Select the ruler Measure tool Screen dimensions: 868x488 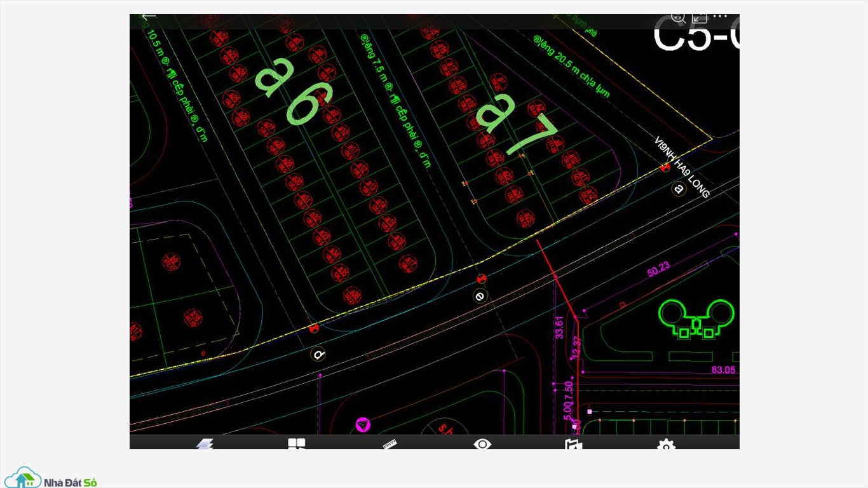point(390,444)
